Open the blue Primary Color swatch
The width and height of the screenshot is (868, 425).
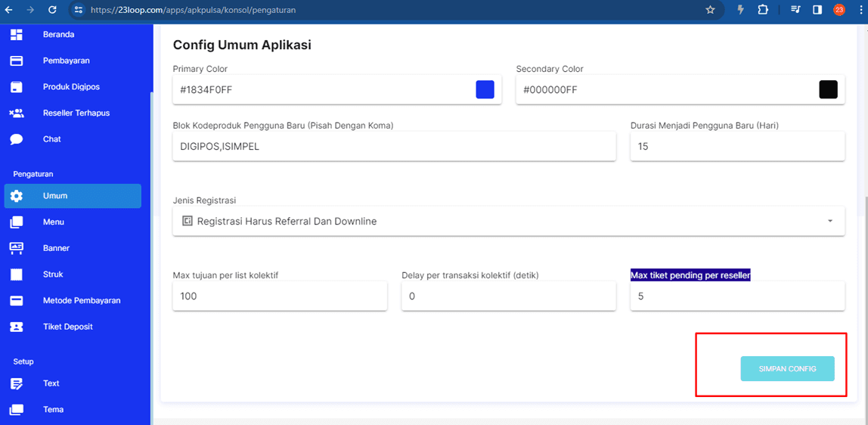point(485,89)
